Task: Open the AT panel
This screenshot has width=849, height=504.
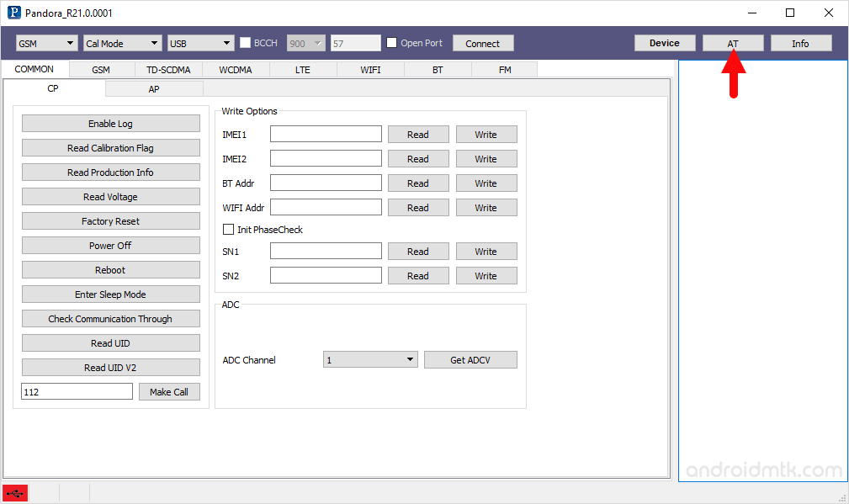Action: tap(733, 42)
